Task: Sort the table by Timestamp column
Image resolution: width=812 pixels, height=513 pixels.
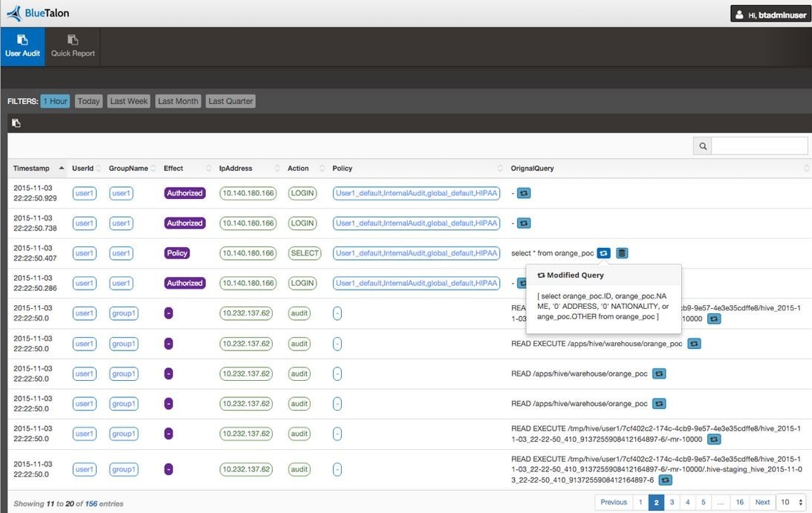Action: click(x=37, y=169)
